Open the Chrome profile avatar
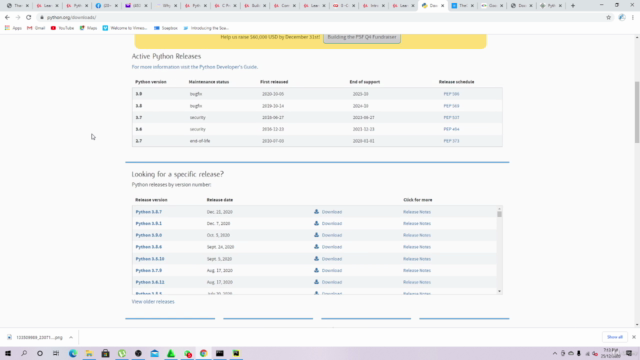This screenshot has height=360, width=640. tap(622, 18)
